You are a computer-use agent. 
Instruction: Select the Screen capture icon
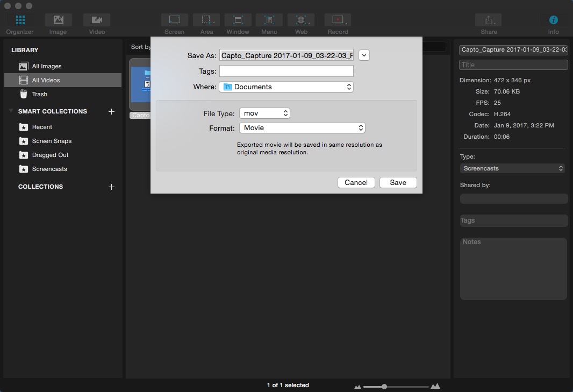point(175,20)
